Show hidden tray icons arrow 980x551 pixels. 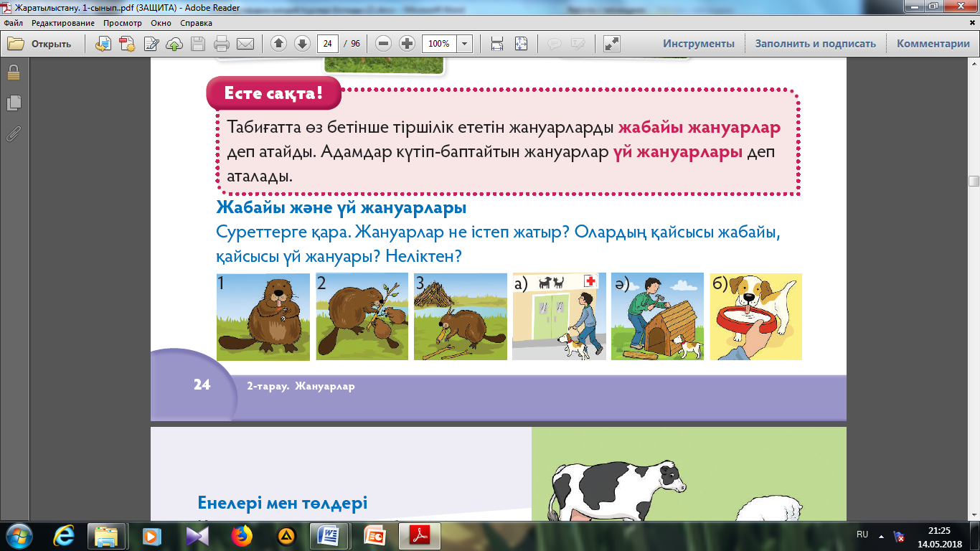click(882, 535)
